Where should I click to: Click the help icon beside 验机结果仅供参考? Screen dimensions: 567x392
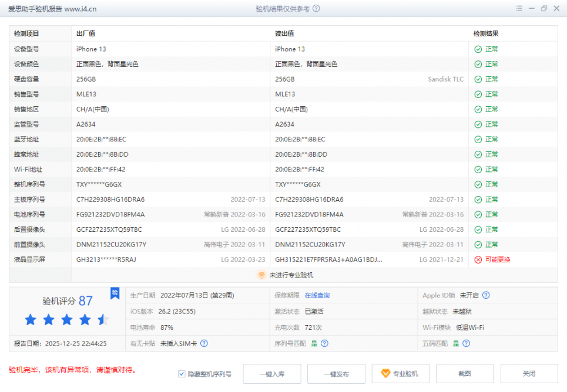coord(317,9)
